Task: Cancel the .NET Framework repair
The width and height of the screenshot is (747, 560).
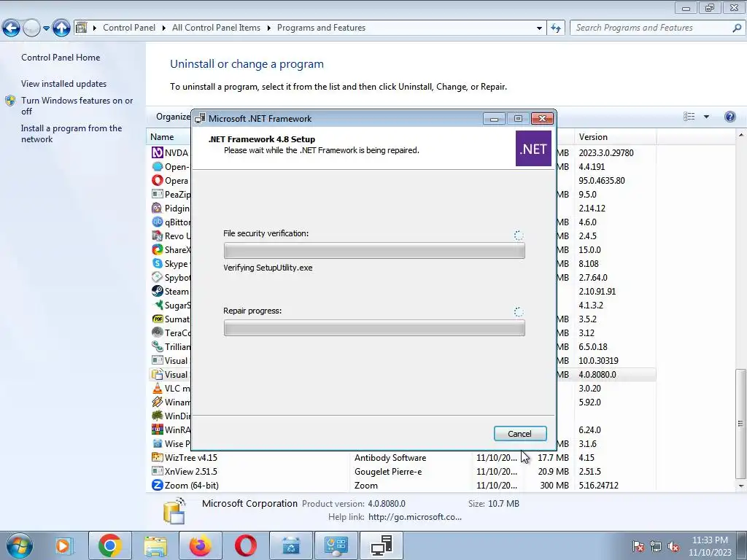Action: (x=519, y=433)
